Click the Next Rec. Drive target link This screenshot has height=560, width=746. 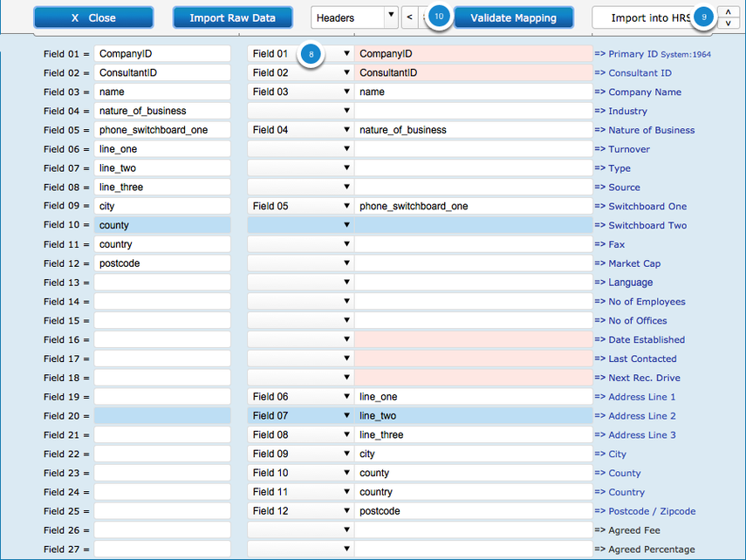tap(638, 378)
